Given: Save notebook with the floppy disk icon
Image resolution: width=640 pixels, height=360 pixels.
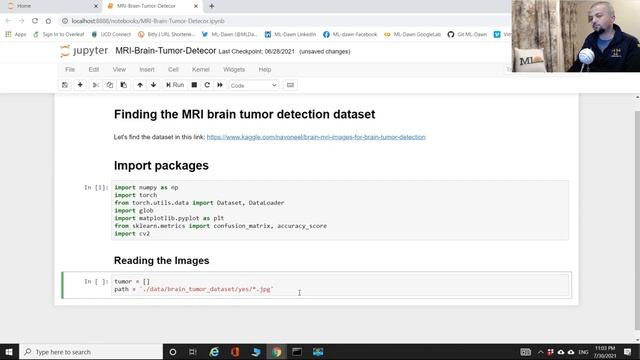Looking at the screenshot, I should [x=65, y=85].
